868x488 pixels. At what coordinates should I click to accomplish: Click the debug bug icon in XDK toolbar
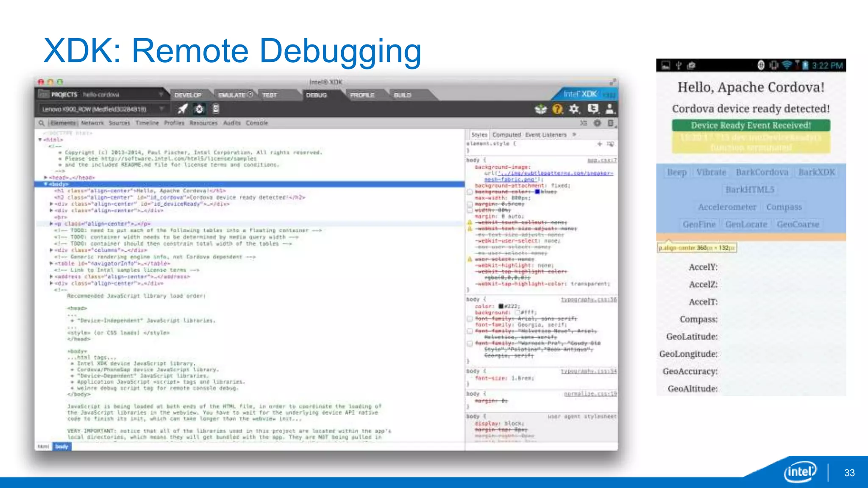click(199, 109)
